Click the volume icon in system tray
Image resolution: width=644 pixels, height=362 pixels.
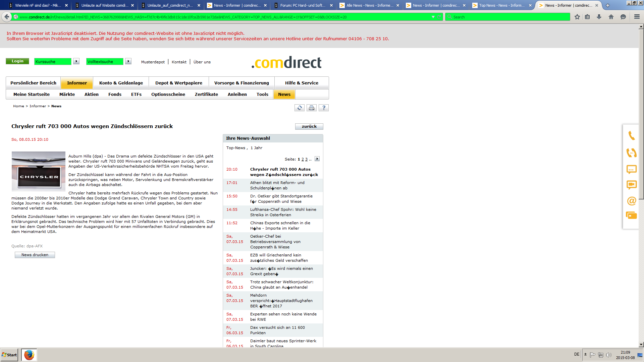click(x=609, y=355)
